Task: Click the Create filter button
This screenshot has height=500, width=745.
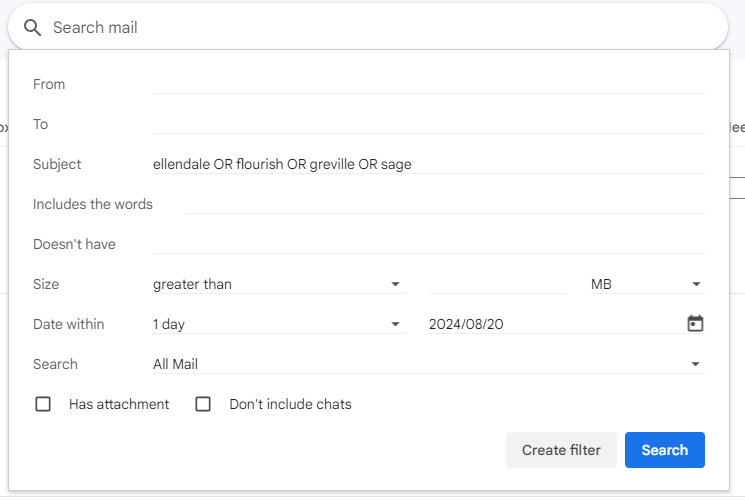Action: 561,450
